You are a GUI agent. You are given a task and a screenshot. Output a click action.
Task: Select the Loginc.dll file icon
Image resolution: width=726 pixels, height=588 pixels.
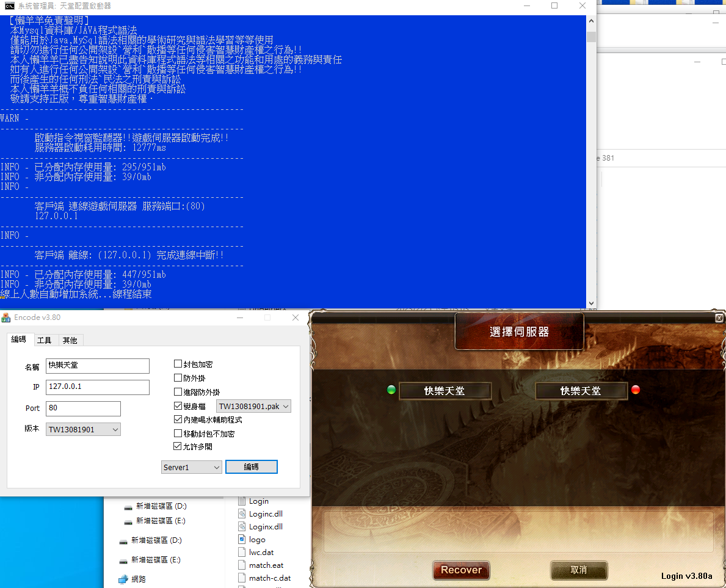coord(242,514)
